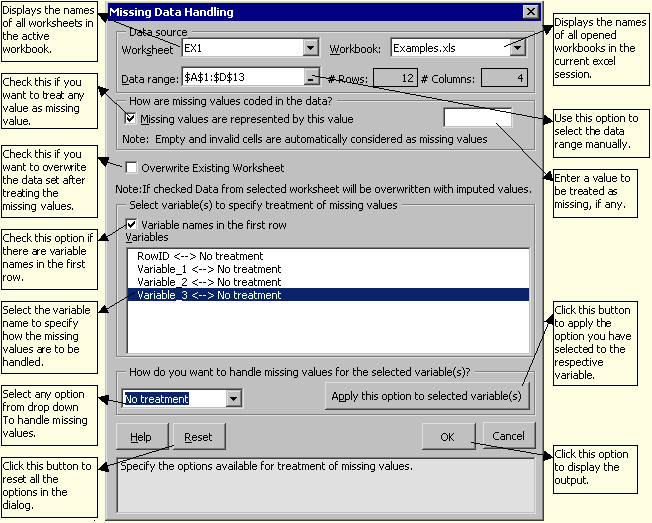The width and height of the screenshot is (652, 523).
Task: Choose Variable_2 from the Variables list
Action: [x=195, y=283]
